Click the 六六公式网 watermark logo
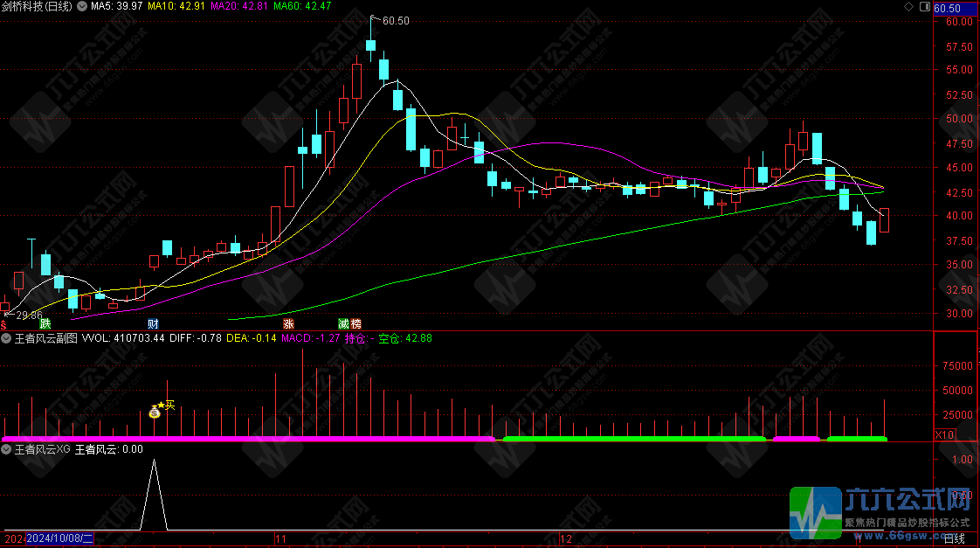Viewport: 980px width, 548px height. tap(882, 511)
